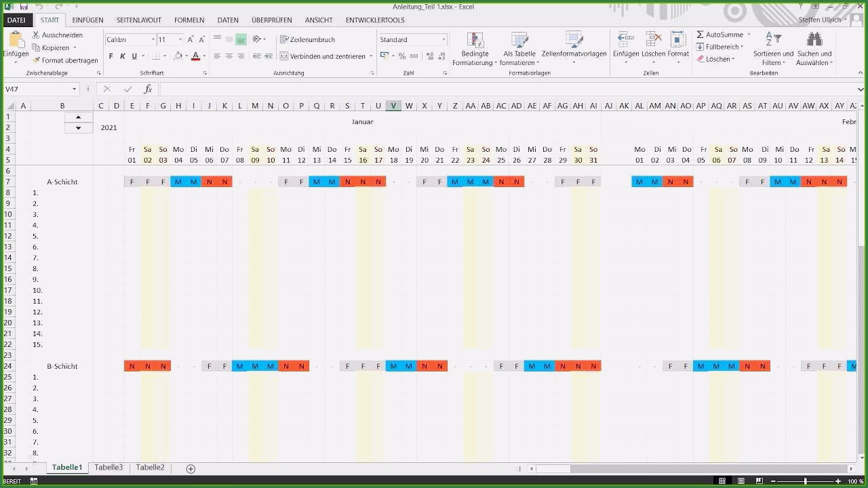Switch to the Tabelle3 sheet tab

pos(108,468)
